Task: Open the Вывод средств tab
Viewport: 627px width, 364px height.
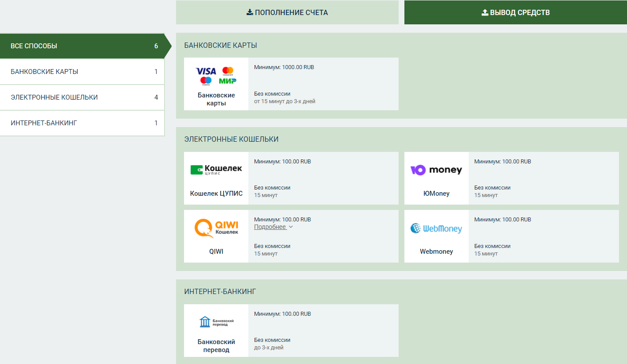Action: pos(516,12)
